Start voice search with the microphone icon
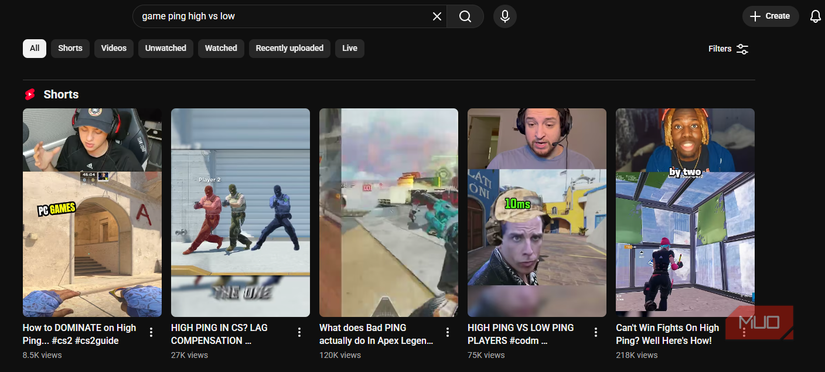 (505, 16)
